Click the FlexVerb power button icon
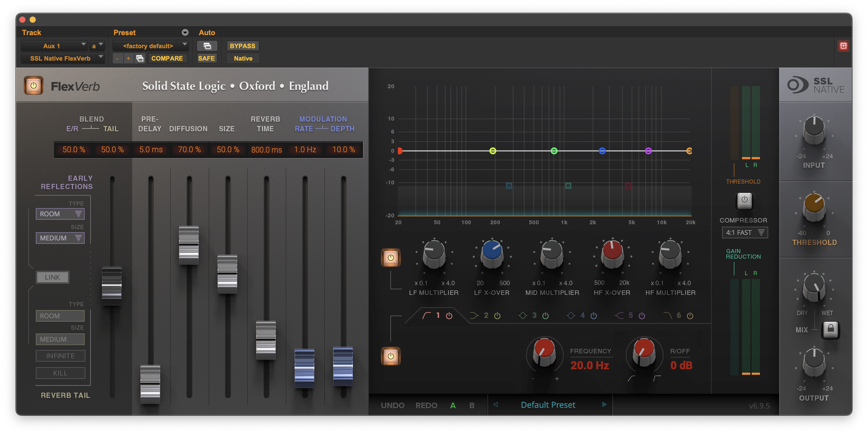Screen dimensions: 868x434 33,86
